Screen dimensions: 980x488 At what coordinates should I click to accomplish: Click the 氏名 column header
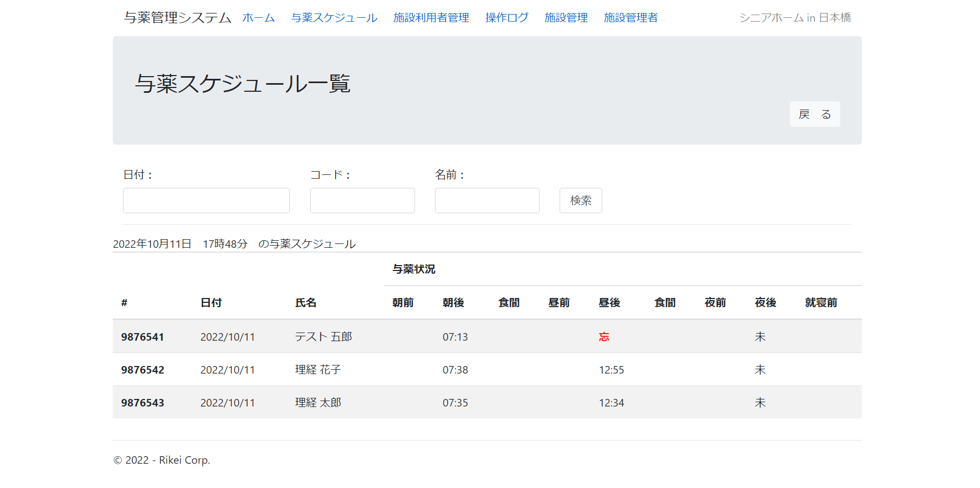(x=305, y=303)
